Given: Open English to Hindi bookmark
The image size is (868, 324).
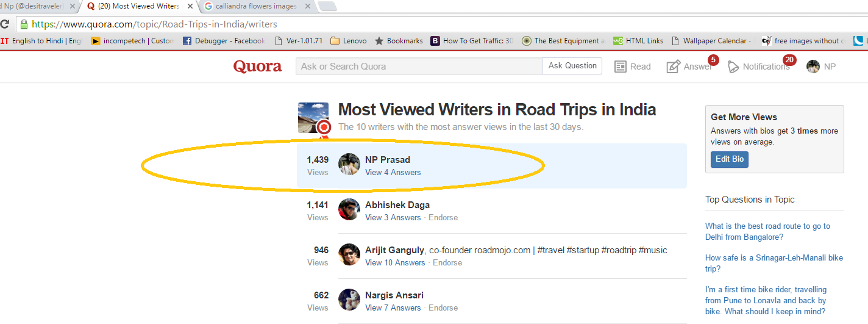Looking at the screenshot, I should pos(41,41).
